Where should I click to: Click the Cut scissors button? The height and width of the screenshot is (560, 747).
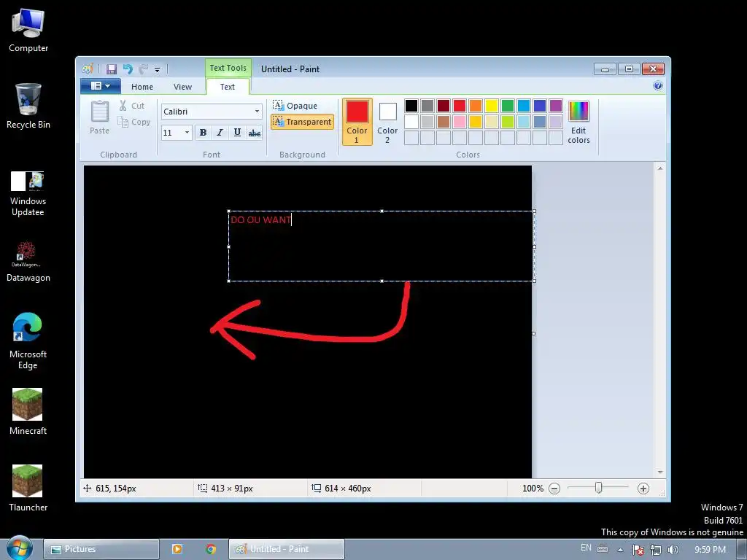(x=131, y=106)
